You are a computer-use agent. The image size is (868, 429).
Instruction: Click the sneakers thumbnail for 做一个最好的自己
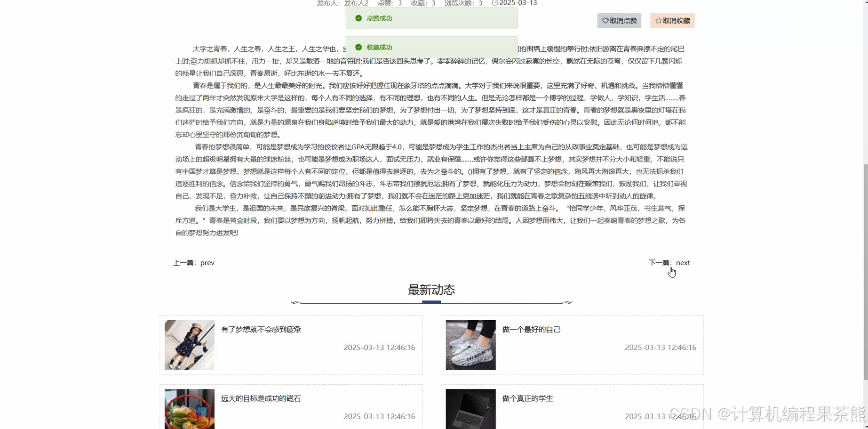470,345
